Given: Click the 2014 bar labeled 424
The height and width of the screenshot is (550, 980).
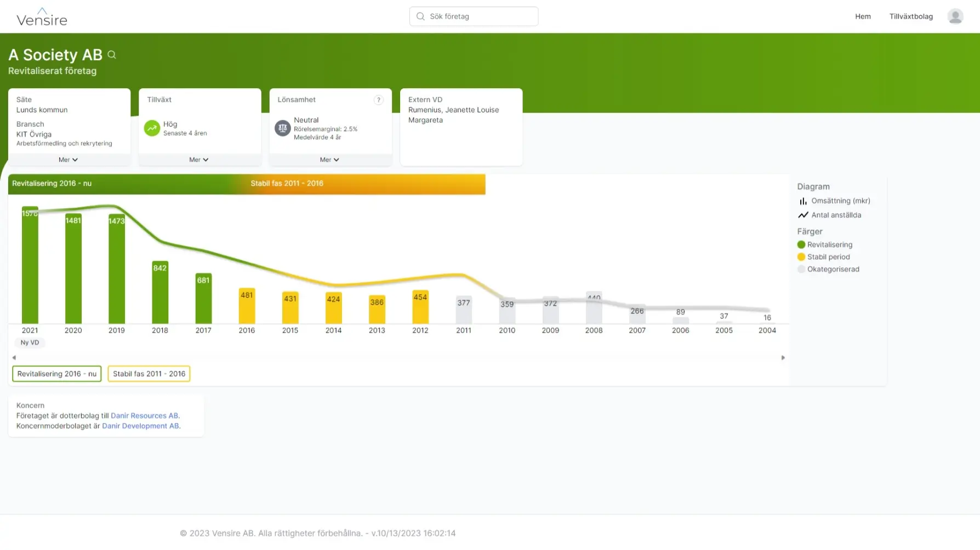Looking at the screenshot, I should click(334, 308).
